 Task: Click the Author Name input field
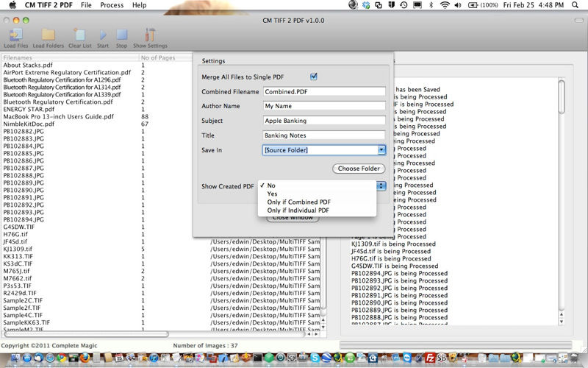tap(324, 106)
